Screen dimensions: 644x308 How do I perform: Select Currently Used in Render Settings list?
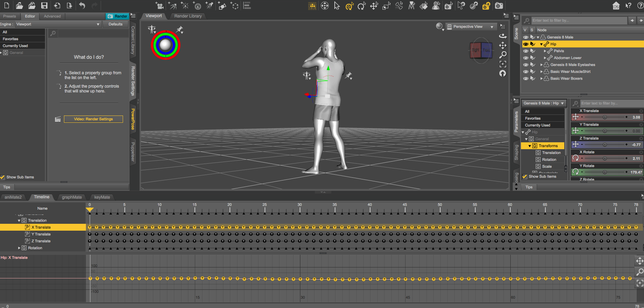(23, 46)
